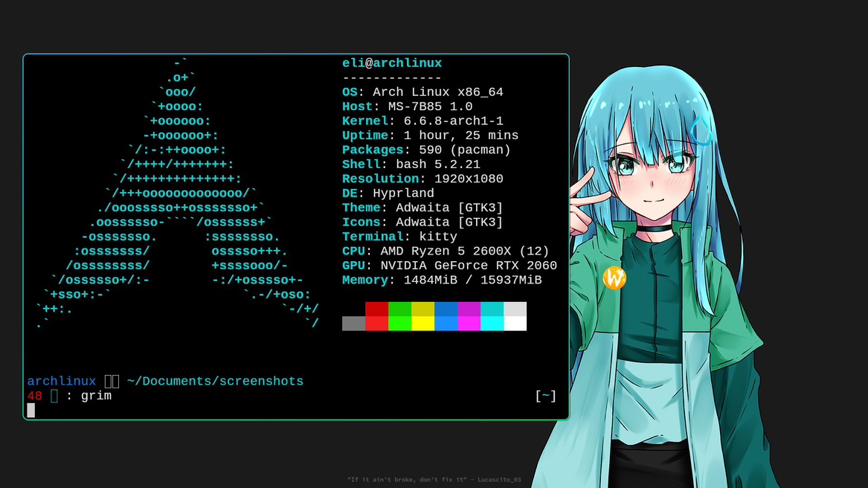Click the wallpaper quote at the bottom
Viewport: 868px width, 488px height.
pyautogui.click(x=434, y=480)
